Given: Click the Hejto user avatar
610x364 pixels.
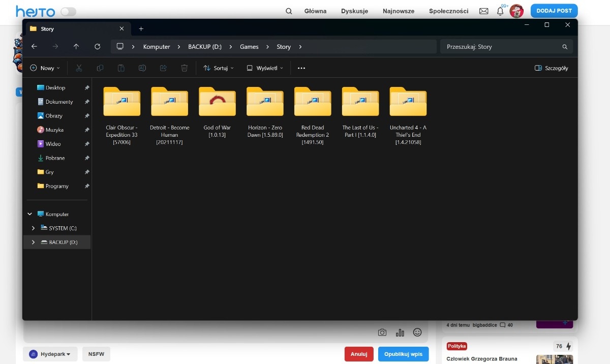Looking at the screenshot, I should pos(516,11).
